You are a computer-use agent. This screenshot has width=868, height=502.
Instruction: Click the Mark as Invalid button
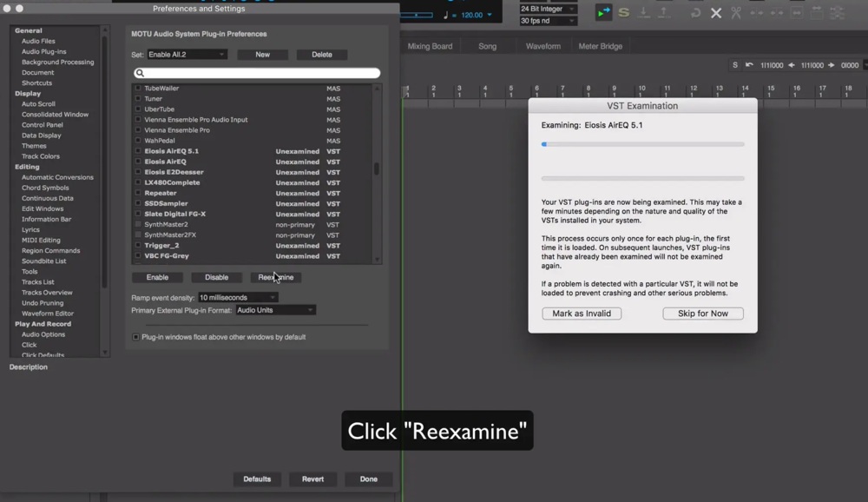tap(582, 314)
